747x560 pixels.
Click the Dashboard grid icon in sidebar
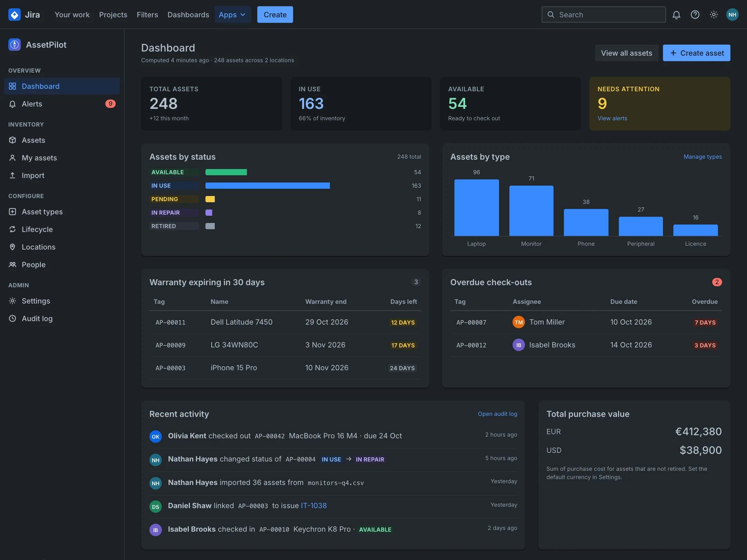12,86
